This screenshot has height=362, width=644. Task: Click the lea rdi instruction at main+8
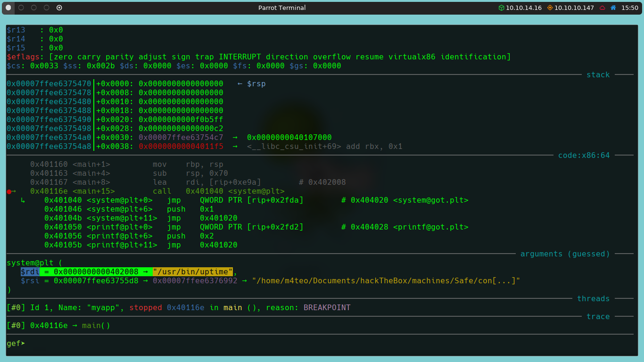pos(207,182)
